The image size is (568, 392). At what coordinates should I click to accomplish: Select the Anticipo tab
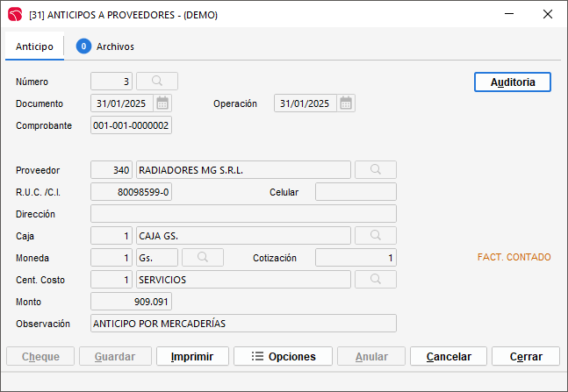pos(35,46)
